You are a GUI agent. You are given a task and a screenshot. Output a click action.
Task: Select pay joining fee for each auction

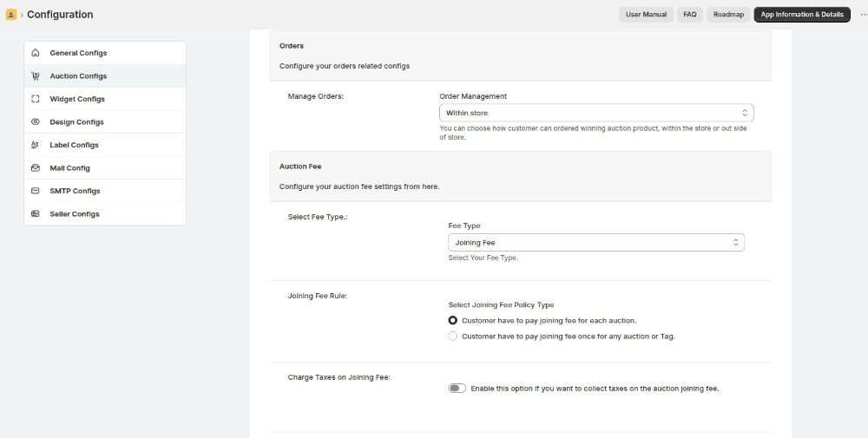pyautogui.click(x=453, y=320)
